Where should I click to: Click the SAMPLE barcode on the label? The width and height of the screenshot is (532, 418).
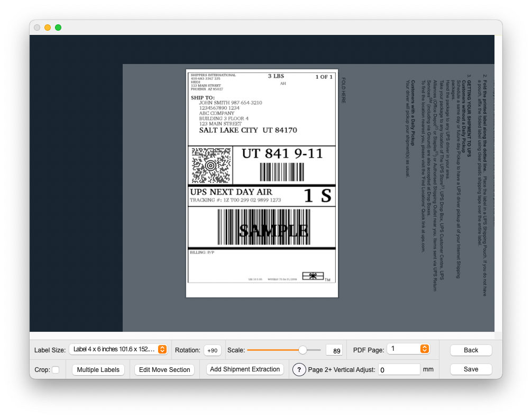click(264, 227)
